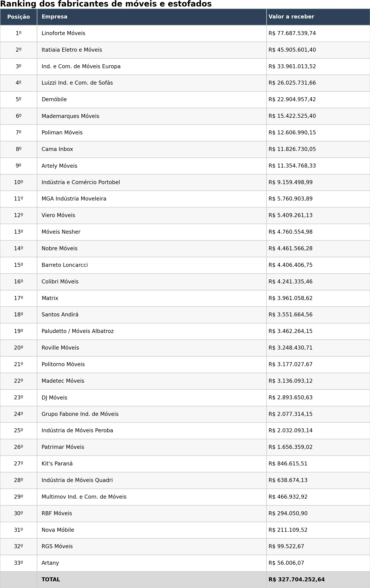Click the Demóbile company name
The width and height of the screenshot is (370, 588).
54,99
